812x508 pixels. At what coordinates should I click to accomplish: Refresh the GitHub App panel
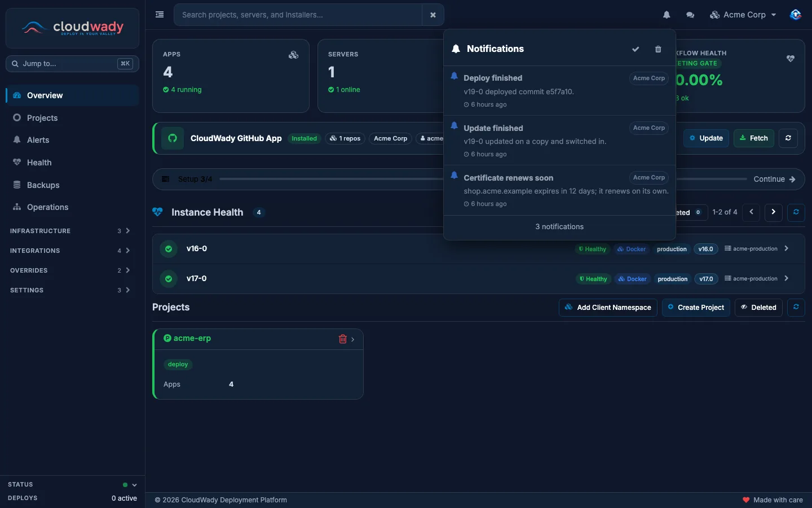(x=788, y=138)
